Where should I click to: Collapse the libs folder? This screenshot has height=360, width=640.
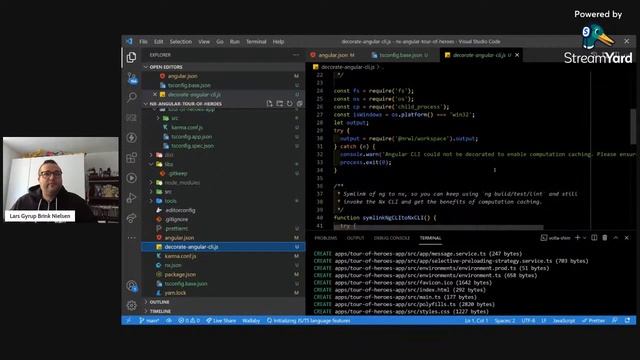click(x=169, y=164)
